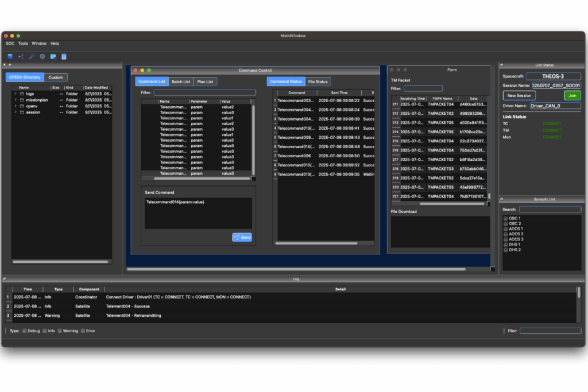Screen dimensions: 588x392
Task: Open the Tools menu
Action: click(23, 44)
